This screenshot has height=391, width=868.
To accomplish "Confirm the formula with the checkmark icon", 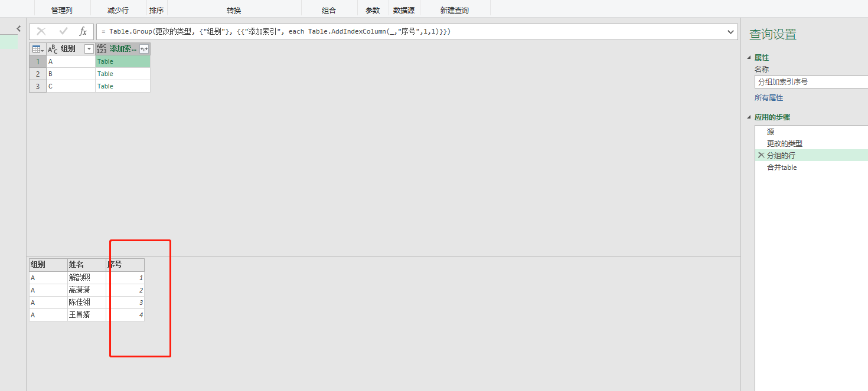I will (x=63, y=32).
